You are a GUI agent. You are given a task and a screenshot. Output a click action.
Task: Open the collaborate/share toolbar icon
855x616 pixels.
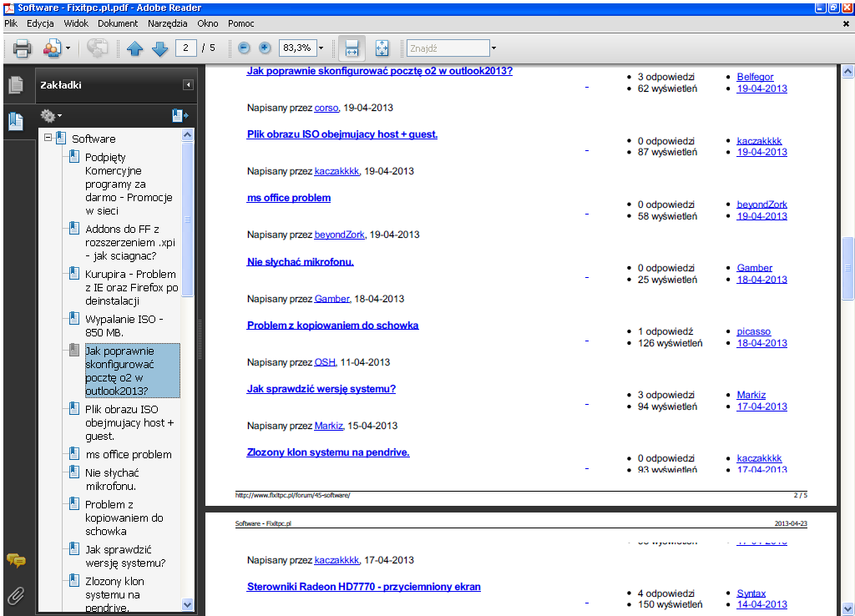52,48
